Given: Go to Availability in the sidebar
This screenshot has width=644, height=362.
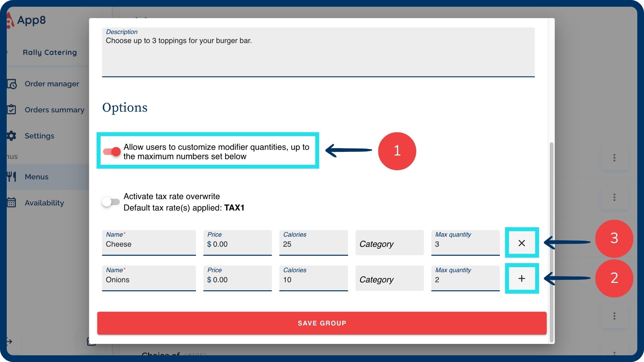Looking at the screenshot, I should (x=44, y=203).
